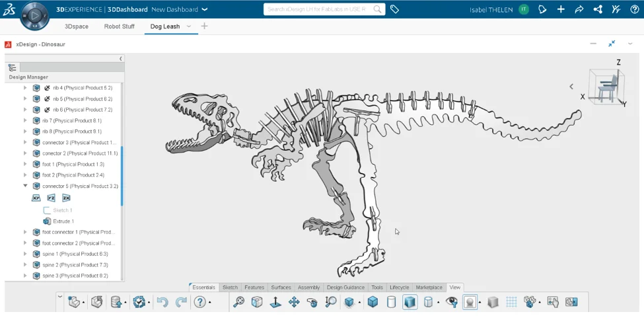Image resolution: width=644 pixels, height=316 pixels.
Task: Click the share arrow icon in header
Action: [x=579, y=9]
